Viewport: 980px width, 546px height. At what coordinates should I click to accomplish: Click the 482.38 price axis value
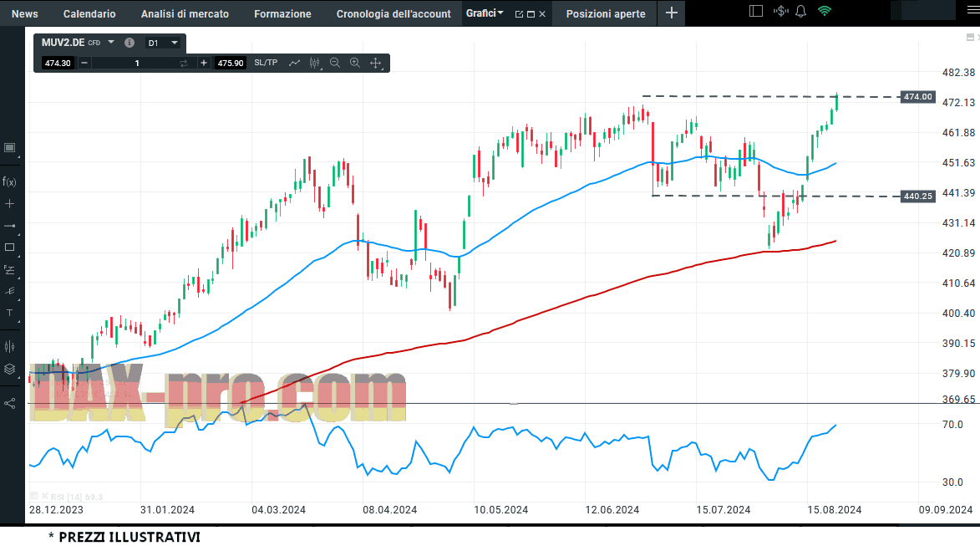click(x=958, y=73)
